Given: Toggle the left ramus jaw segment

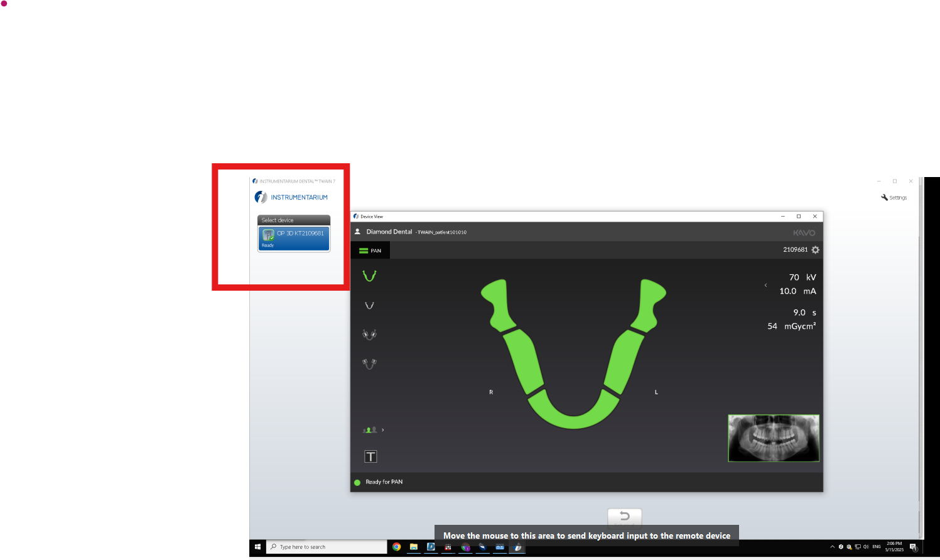Looking at the screenshot, I should [x=650, y=305].
